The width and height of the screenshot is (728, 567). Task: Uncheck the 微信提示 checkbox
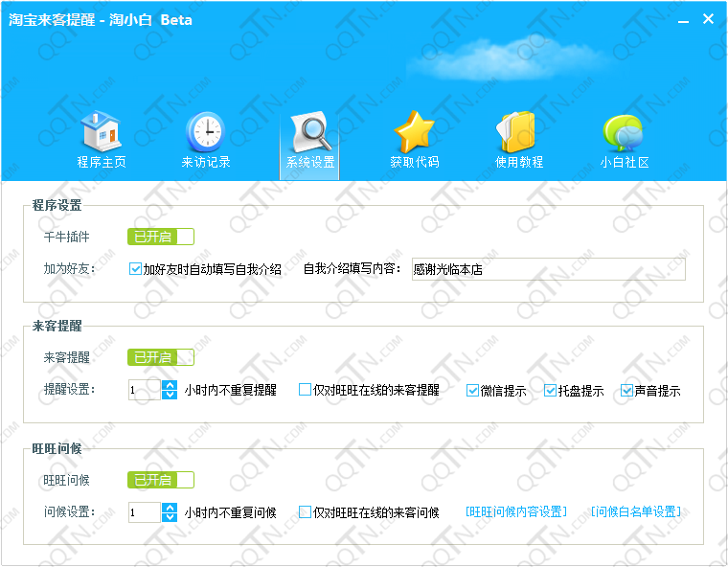pyautogui.click(x=474, y=391)
